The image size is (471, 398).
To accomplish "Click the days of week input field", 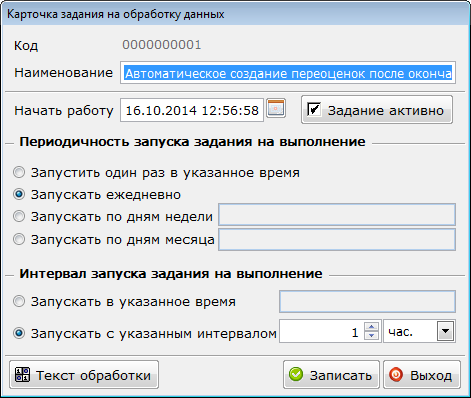I will point(337,215).
